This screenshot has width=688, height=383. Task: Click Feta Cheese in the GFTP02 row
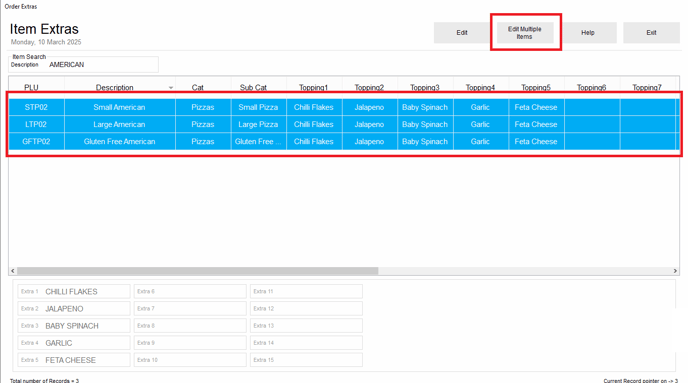537,141
